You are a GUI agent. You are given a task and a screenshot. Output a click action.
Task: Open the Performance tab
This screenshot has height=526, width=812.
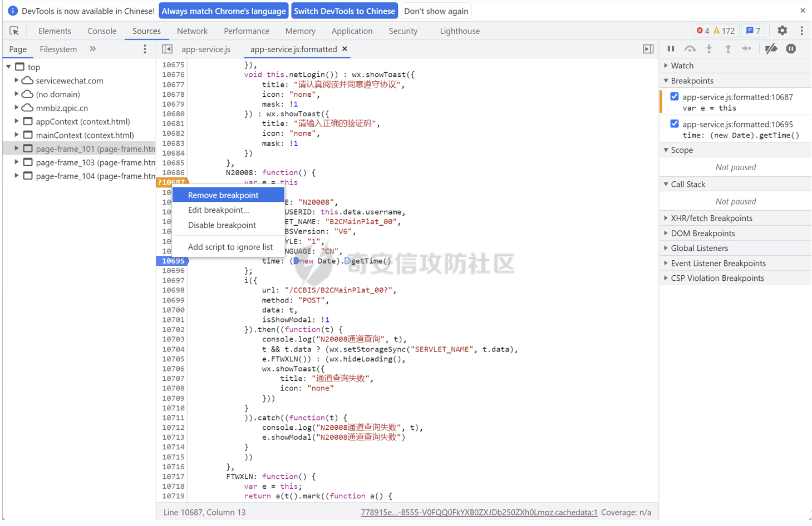pyautogui.click(x=247, y=31)
